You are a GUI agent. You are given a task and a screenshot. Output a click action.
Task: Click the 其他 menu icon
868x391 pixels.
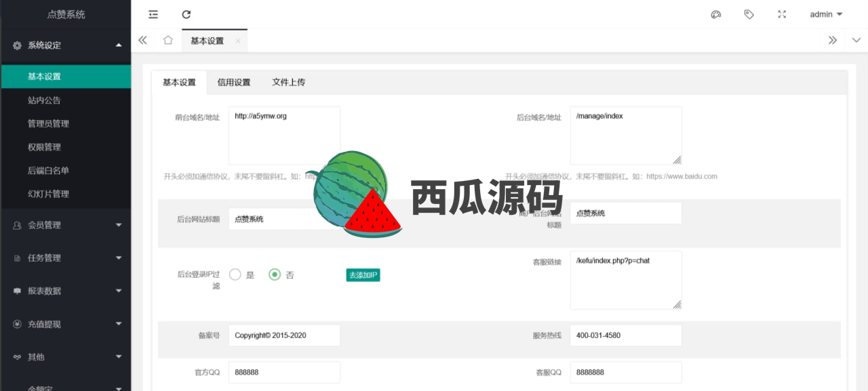click(x=18, y=356)
